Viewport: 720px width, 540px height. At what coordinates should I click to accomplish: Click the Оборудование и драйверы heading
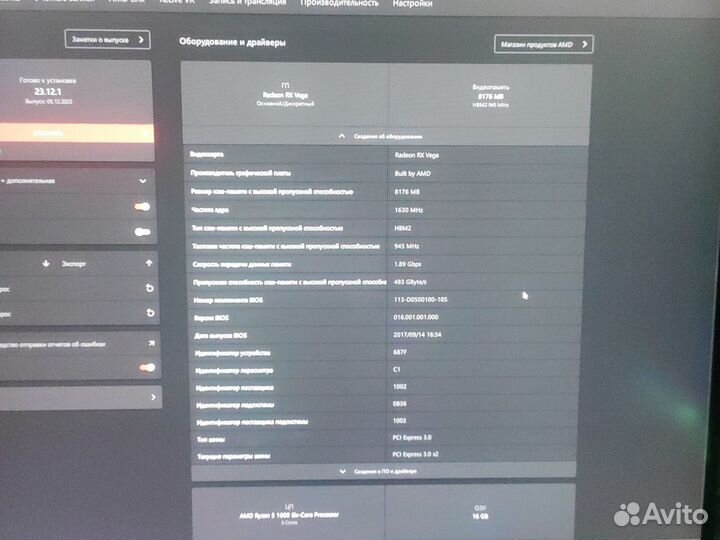click(232, 42)
